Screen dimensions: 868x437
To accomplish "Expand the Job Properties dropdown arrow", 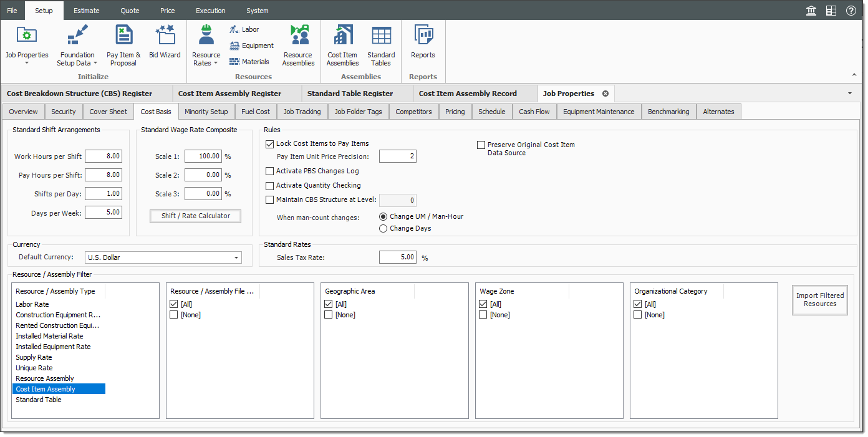I will pos(27,63).
